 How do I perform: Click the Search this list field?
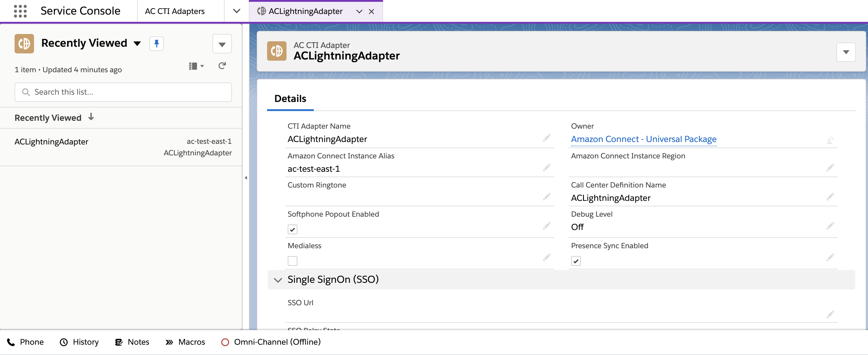coord(123,92)
